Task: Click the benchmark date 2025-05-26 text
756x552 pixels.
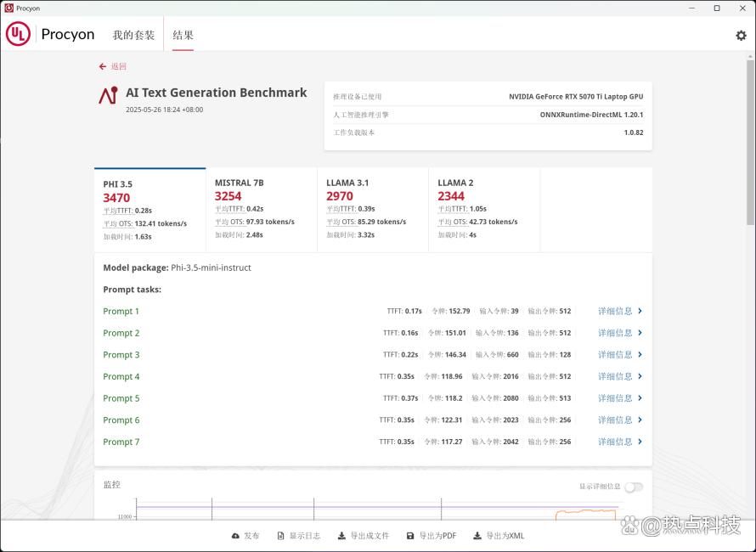Action: (165, 110)
